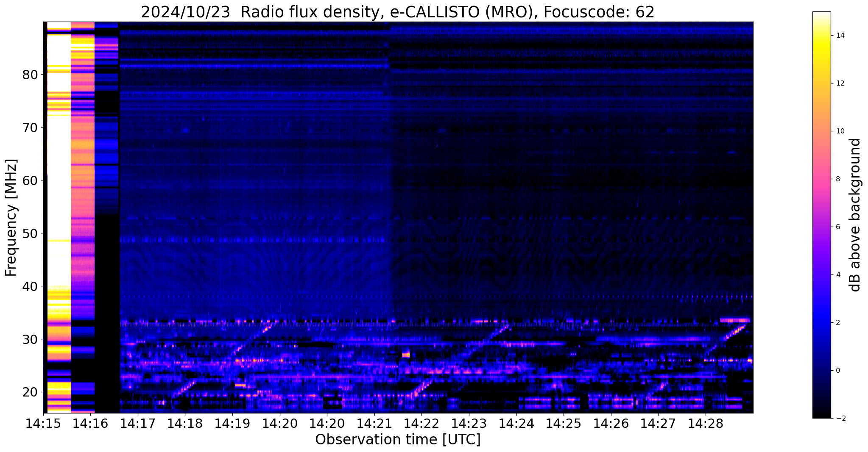Click the colorbar tick label 0
The width and height of the screenshot is (868, 452).
point(837,371)
